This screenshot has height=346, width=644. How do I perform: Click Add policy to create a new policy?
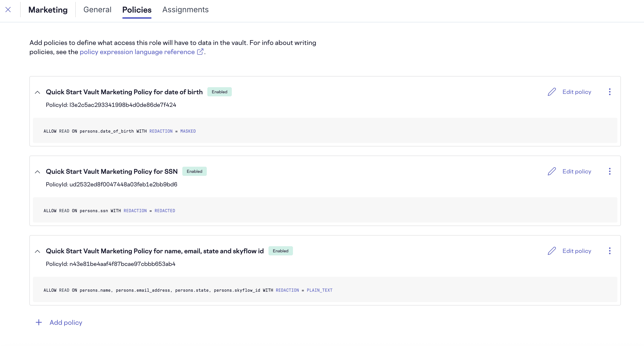click(x=66, y=322)
